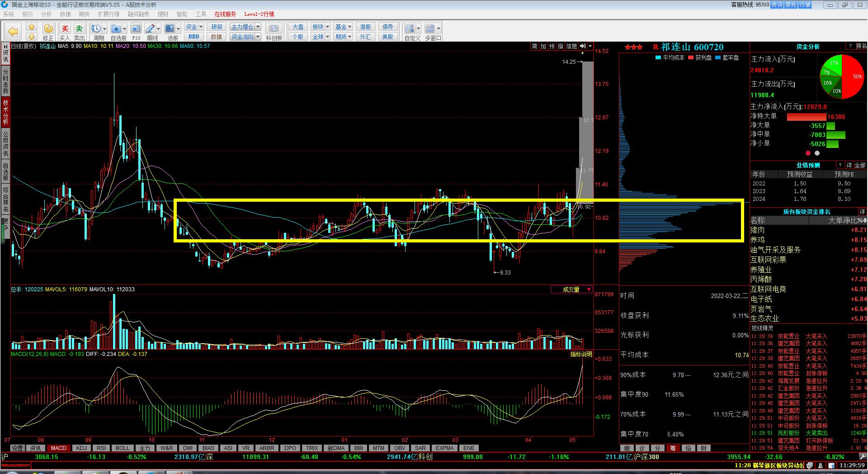Viewport: 868px width, 474px height.
Task: Select the white dot page indicator
Action: 817,153
